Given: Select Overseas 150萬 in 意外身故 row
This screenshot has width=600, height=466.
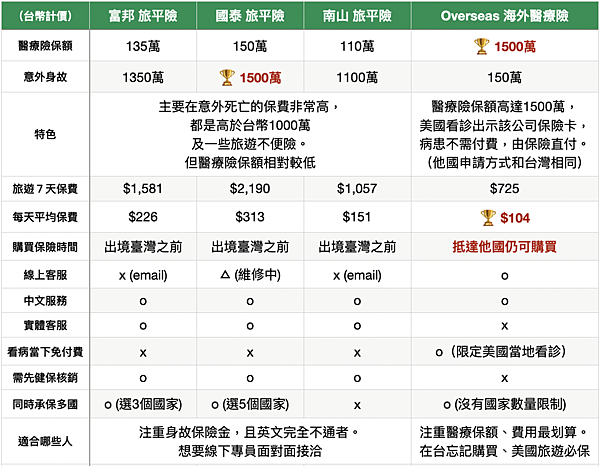Looking at the screenshot, I should (504, 78).
